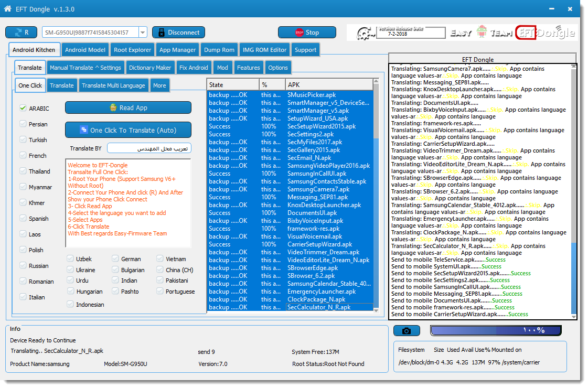Click the Translate BY input field
588x388 pixels.
pos(149,148)
